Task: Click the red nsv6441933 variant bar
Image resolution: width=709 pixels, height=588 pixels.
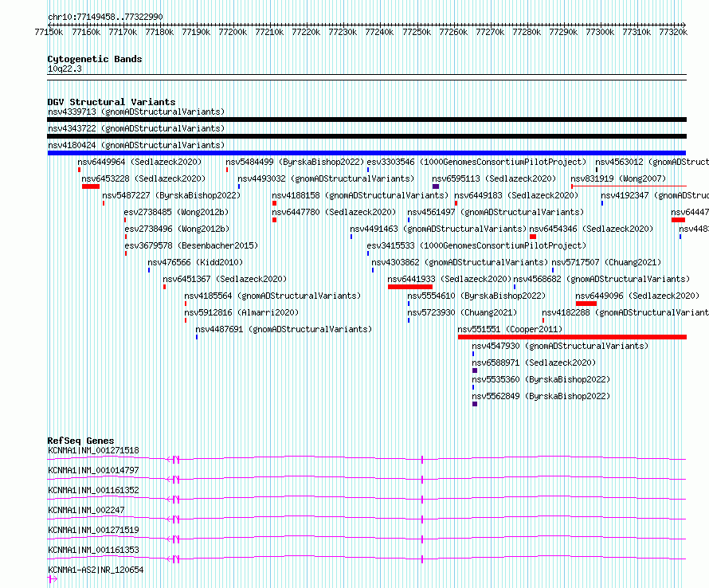Action: pyautogui.click(x=410, y=287)
